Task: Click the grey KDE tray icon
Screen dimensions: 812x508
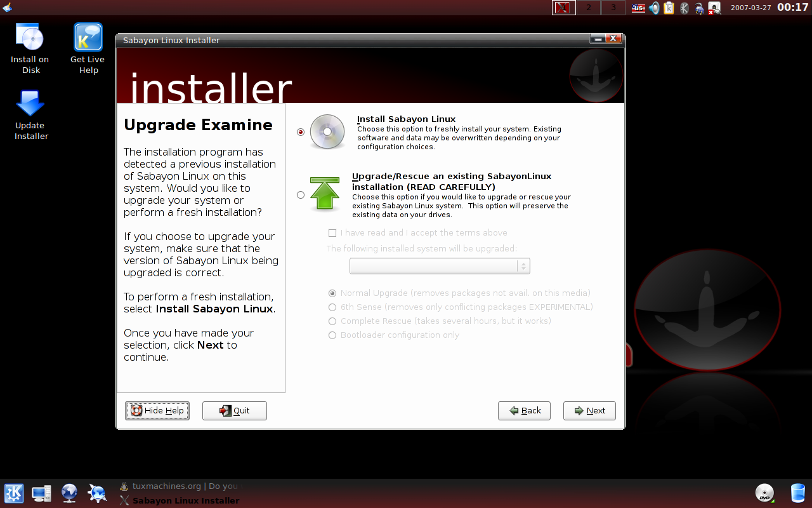Action: pos(684,8)
